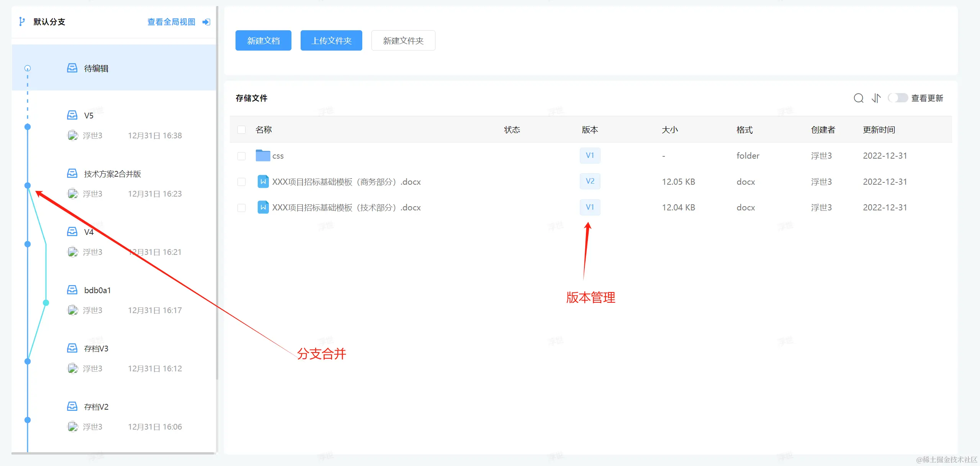Open the 查看全局视图 link
This screenshot has width=980, height=466.
[171, 22]
